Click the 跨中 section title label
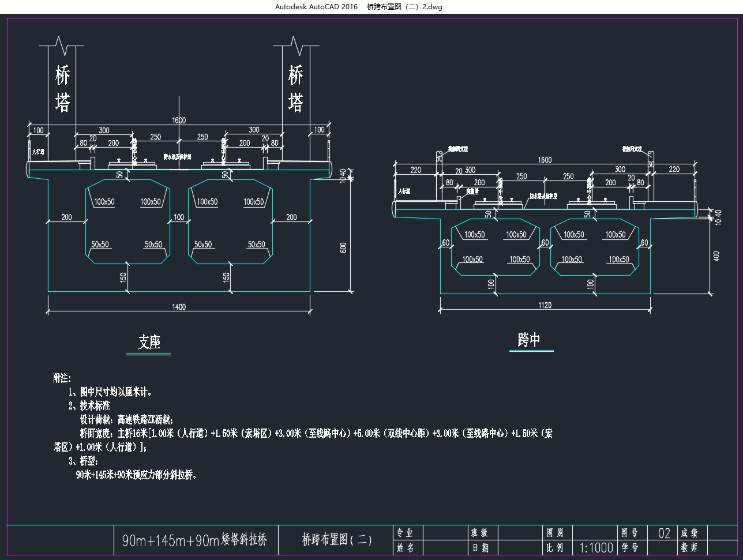Image resolution: width=743 pixels, height=560 pixels. point(528,340)
